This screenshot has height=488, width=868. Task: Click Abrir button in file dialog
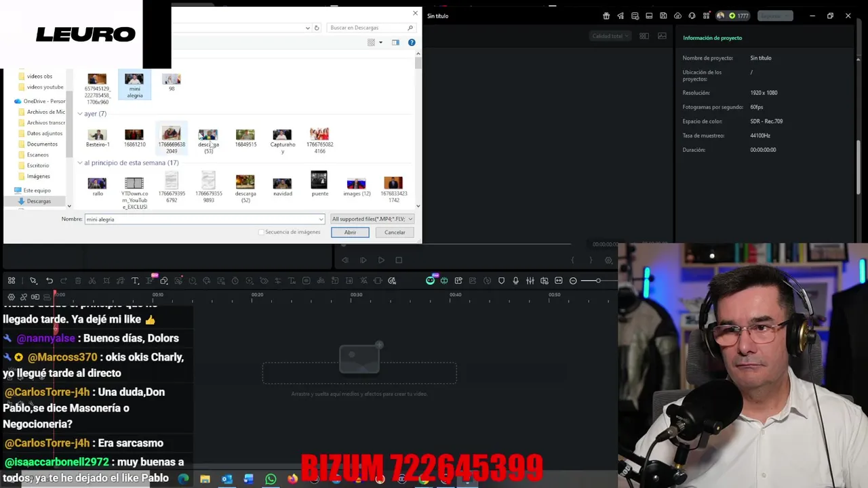350,232
